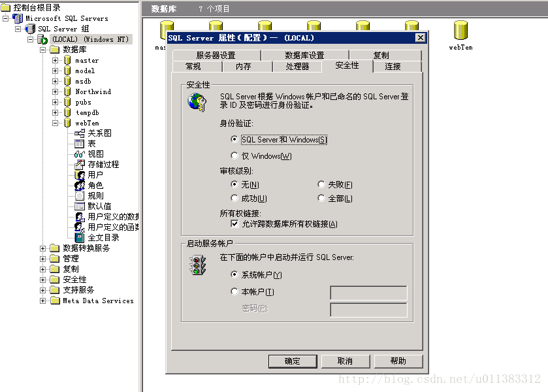Click the tempdb database icon
Screen dimensions: 548x392
[x=67, y=112]
